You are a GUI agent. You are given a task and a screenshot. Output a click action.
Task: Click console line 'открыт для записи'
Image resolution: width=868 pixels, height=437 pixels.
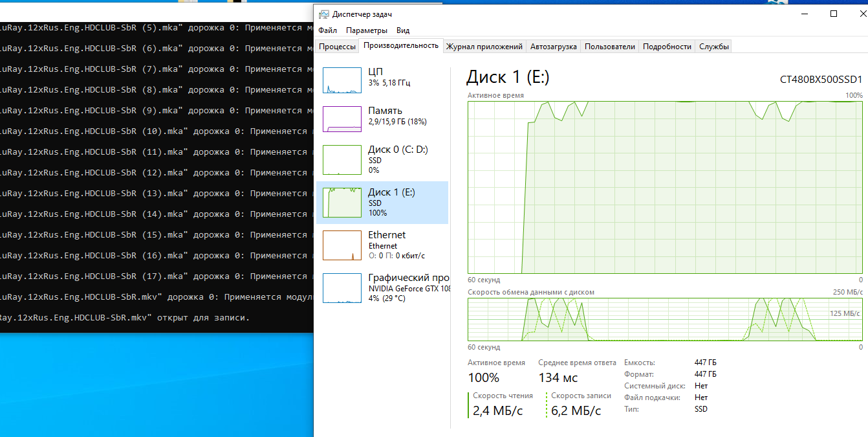(124, 318)
